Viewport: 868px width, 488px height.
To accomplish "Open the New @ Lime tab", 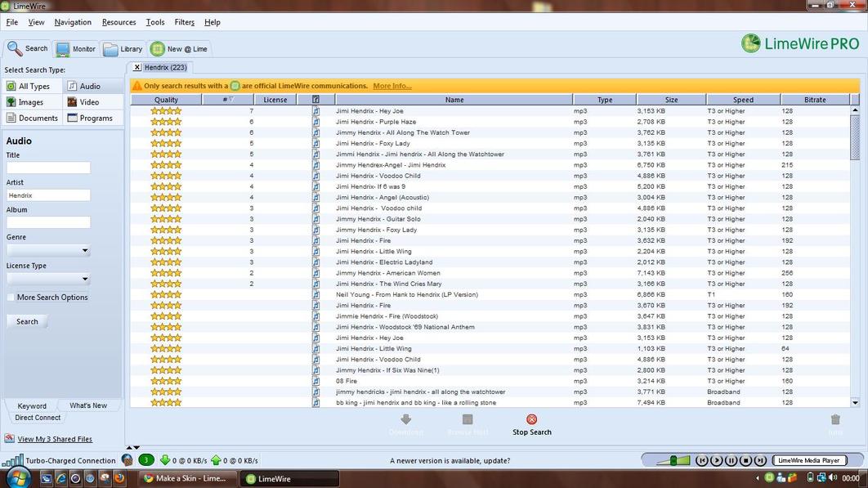I will click(x=179, y=49).
